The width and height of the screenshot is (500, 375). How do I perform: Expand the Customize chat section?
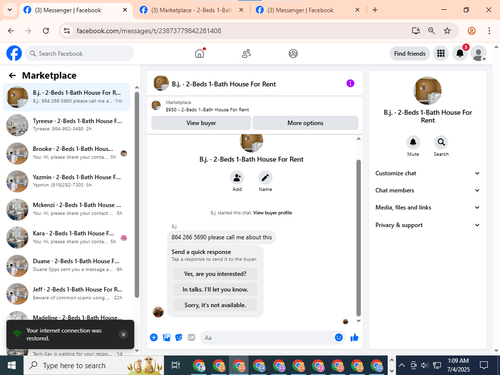point(427,173)
